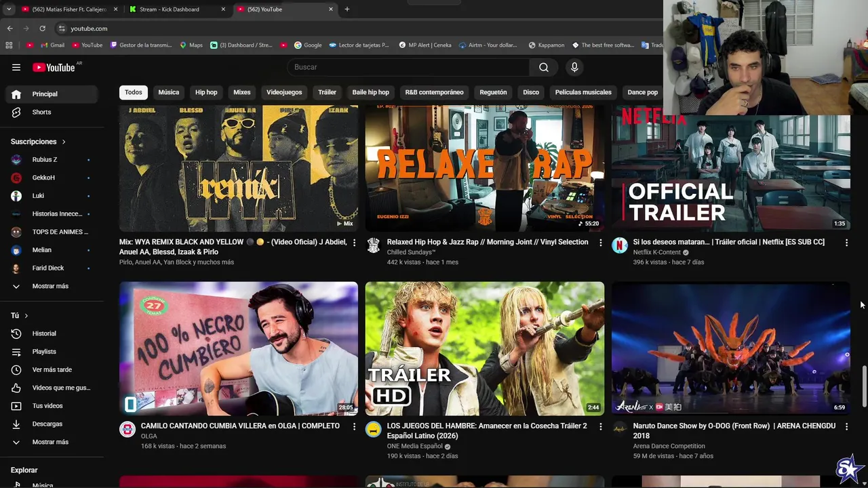Open Si los deseos mataran video title

click(x=729, y=242)
